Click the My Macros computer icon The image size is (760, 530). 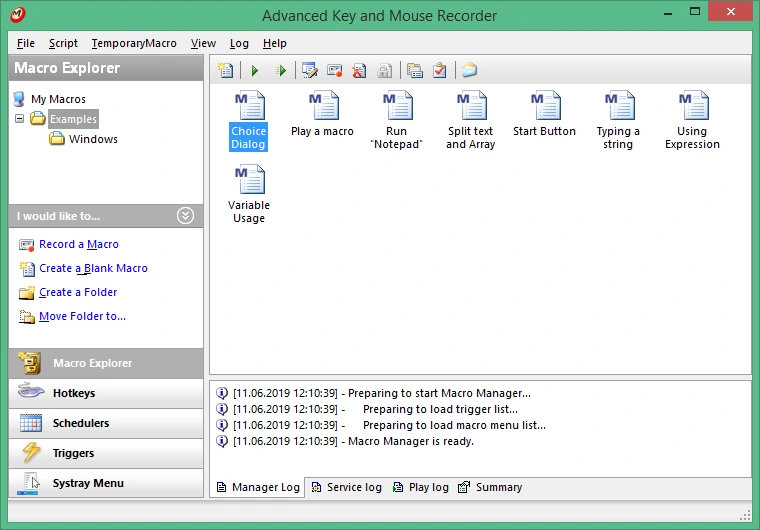coord(19,99)
